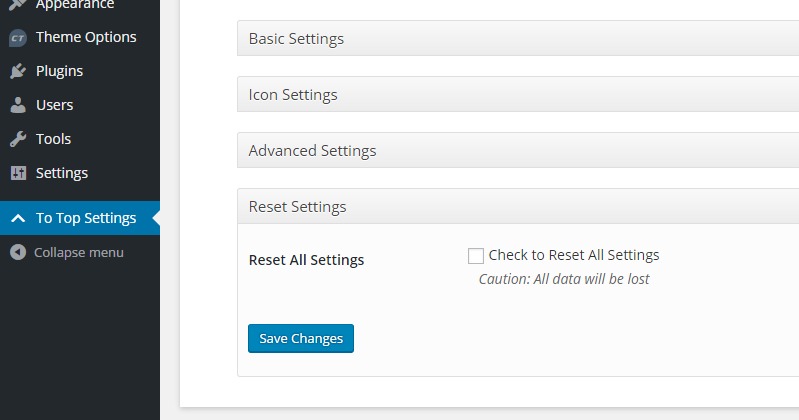Click the Users person icon
The height and width of the screenshot is (420, 799).
pos(18,105)
